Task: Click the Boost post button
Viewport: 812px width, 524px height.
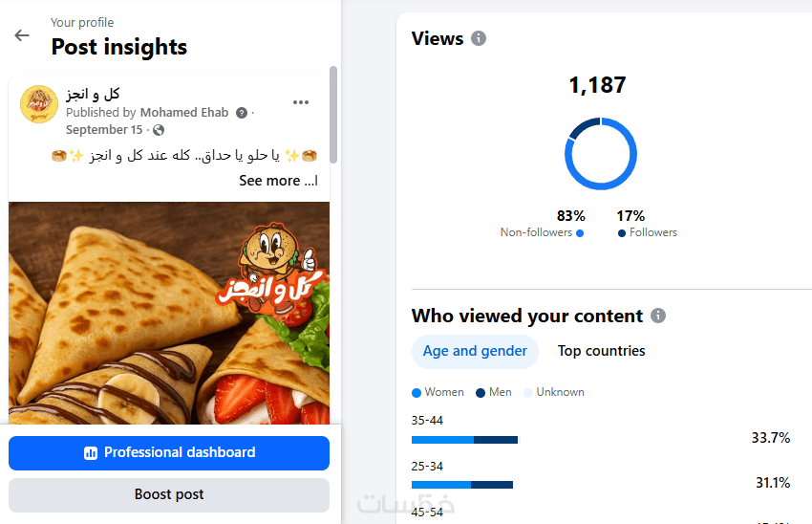Action: (169, 494)
